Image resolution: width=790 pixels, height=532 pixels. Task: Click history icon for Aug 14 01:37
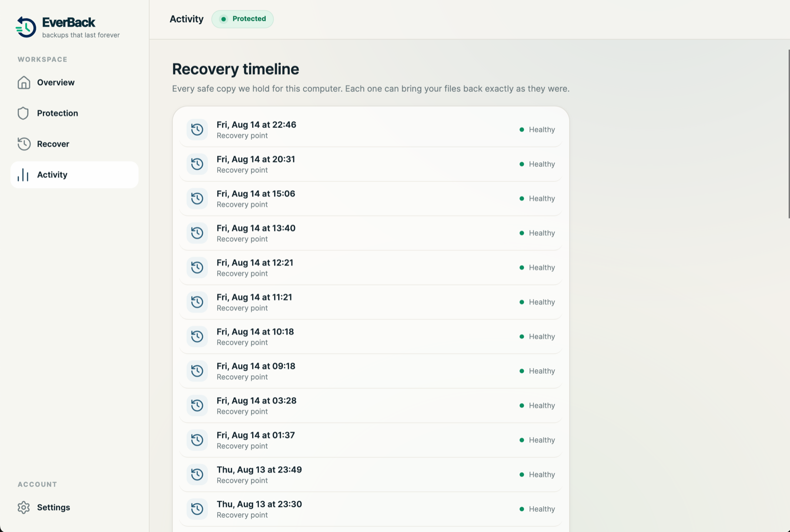pyautogui.click(x=197, y=440)
